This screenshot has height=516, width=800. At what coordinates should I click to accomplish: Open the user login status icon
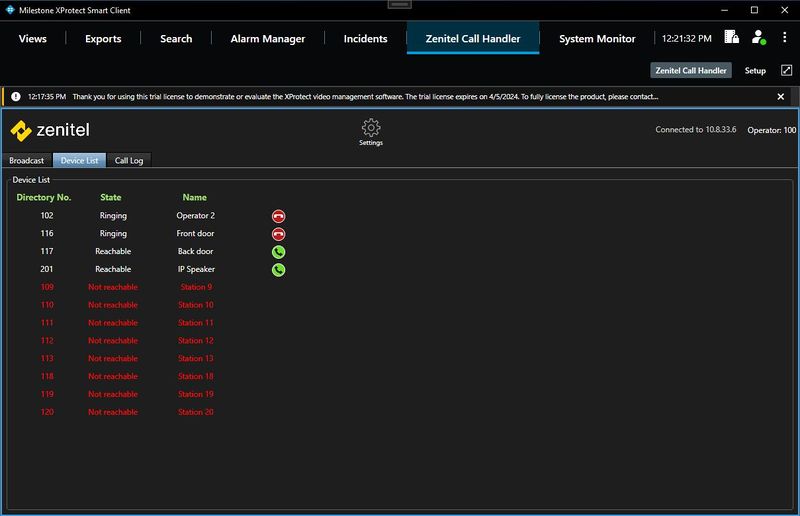[x=759, y=37]
